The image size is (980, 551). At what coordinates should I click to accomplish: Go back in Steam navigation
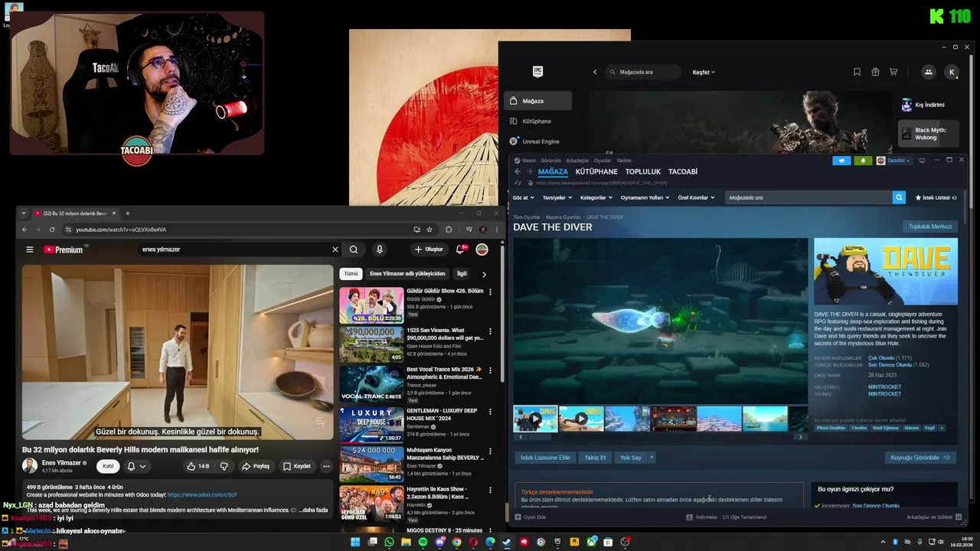[x=518, y=171]
